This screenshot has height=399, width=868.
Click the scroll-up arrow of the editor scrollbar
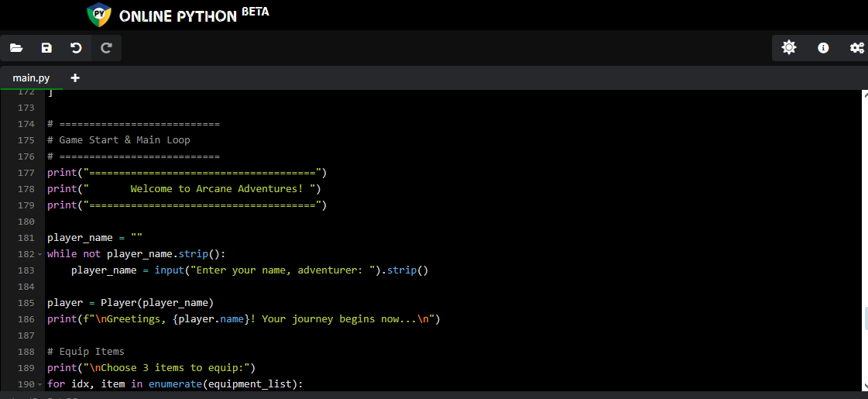pos(865,95)
